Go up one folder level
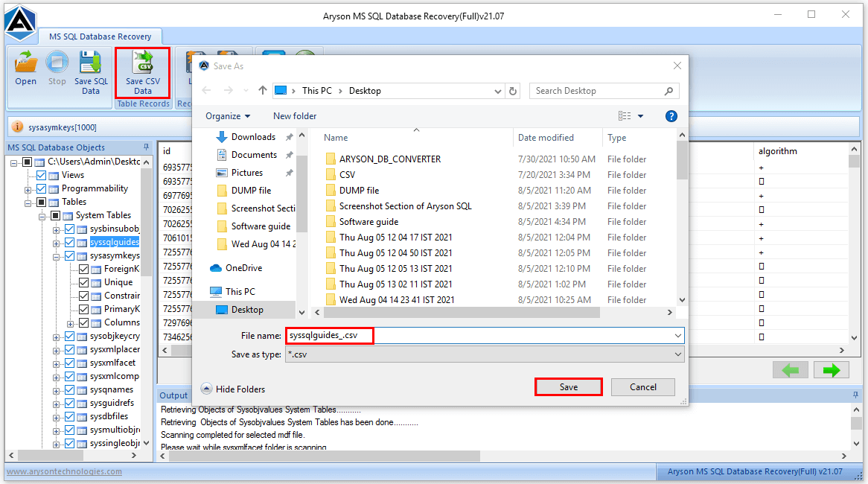 click(262, 90)
